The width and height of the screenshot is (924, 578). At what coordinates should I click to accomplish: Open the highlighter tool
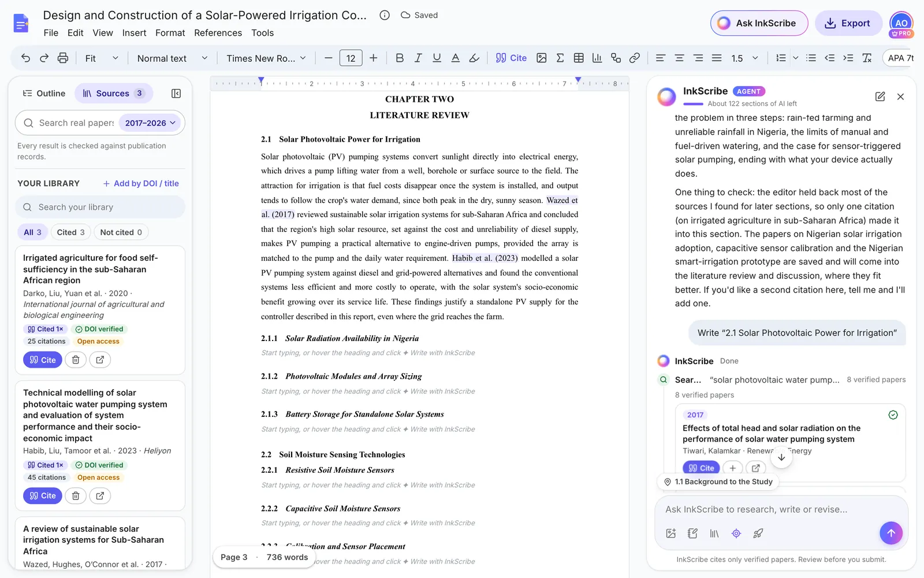(474, 58)
